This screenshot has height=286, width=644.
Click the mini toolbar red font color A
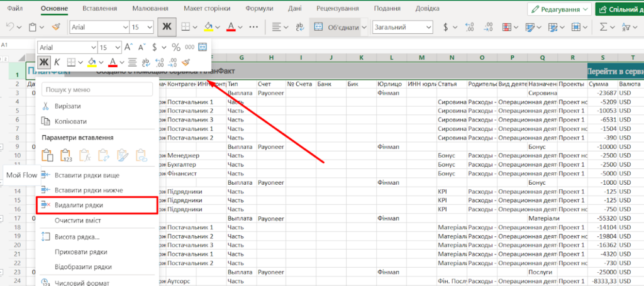113,62
